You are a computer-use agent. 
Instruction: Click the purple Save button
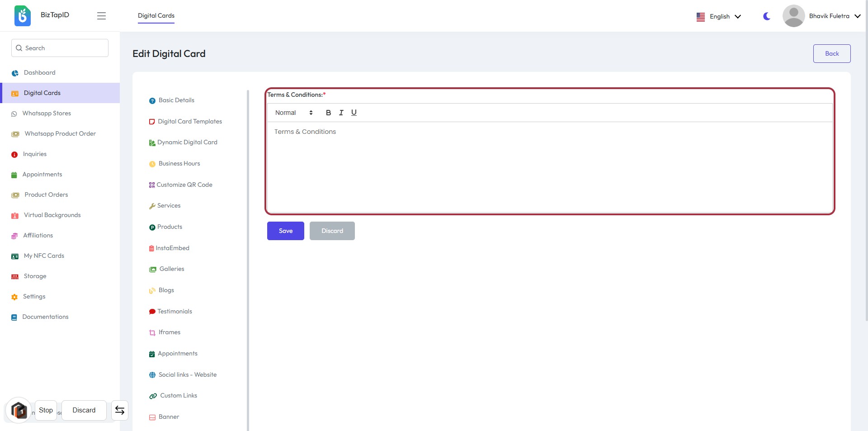[x=285, y=231]
